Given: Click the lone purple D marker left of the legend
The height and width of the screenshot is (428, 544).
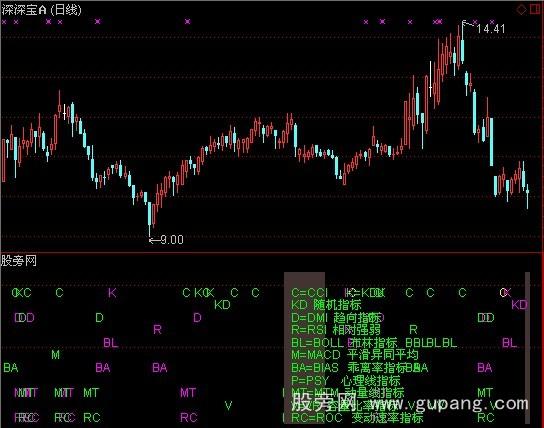Looking at the screenshot, I should [197, 317].
